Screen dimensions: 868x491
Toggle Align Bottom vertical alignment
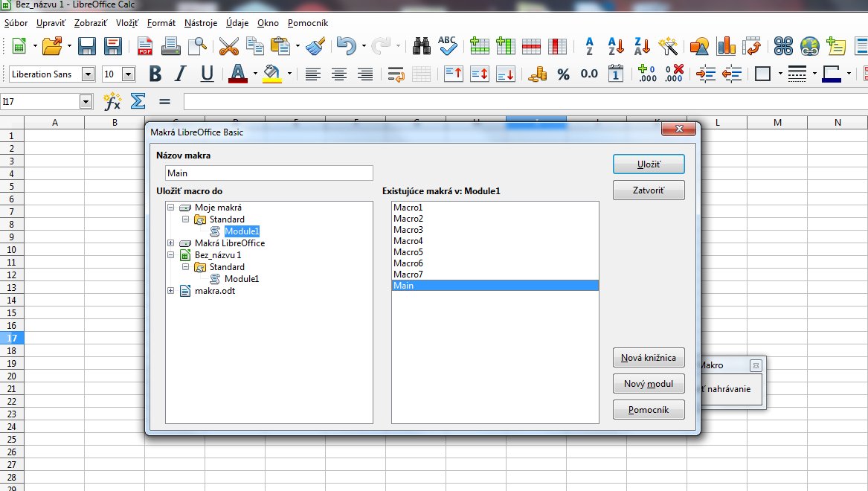506,74
